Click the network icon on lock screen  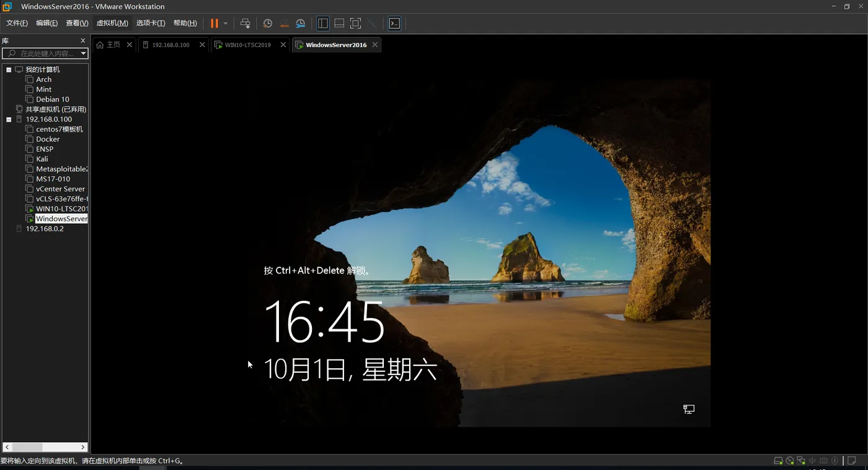tap(689, 409)
